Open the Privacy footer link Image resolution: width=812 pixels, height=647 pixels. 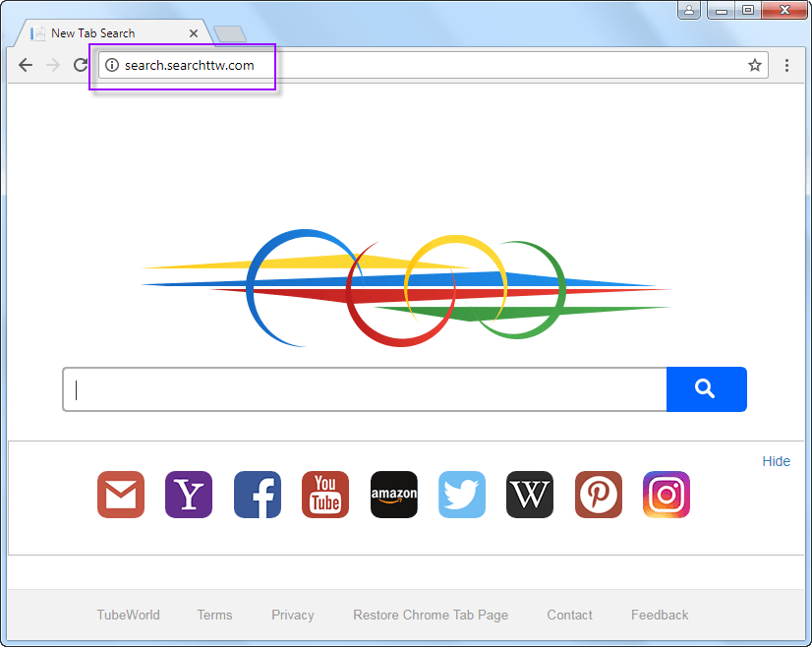pos(293,615)
